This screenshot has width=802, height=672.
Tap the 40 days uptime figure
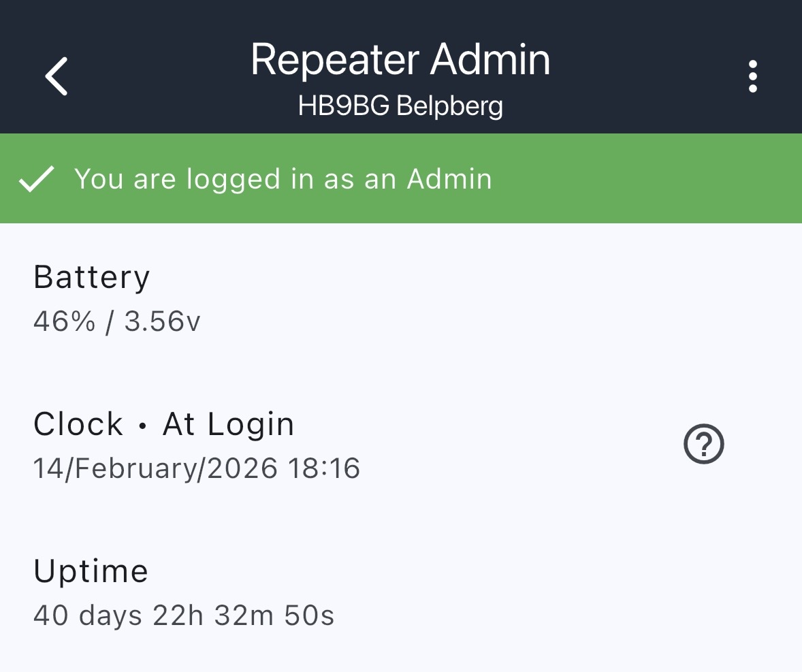(88, 615)
